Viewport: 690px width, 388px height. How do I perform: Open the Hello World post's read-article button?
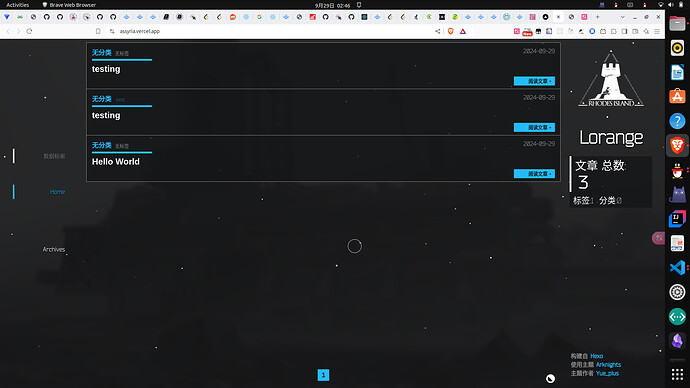coord(534,174)
